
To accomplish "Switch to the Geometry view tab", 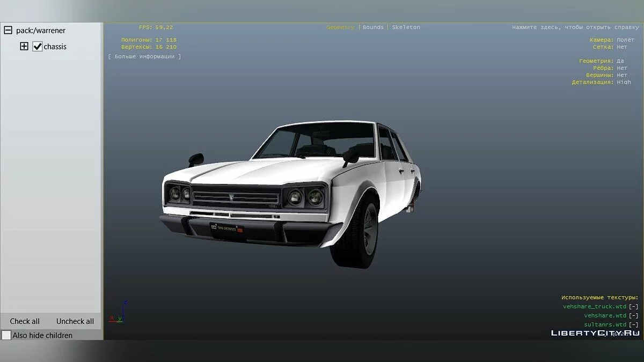I will [x=340, y=27].
